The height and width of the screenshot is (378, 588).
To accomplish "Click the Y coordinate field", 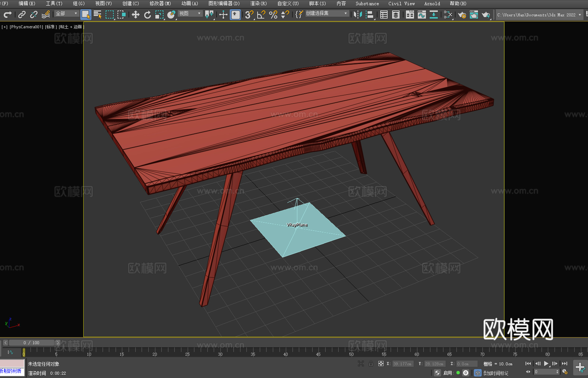I will [x=435, y=364].
